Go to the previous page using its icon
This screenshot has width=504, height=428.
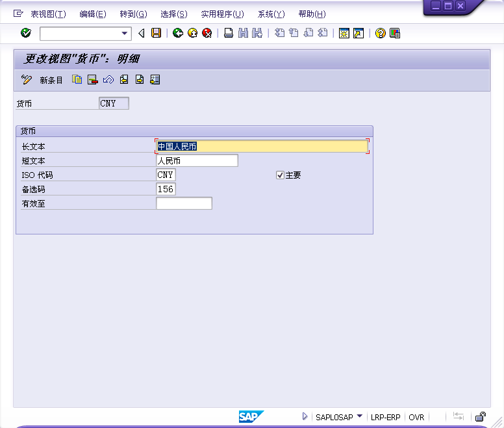coord(294,33)
